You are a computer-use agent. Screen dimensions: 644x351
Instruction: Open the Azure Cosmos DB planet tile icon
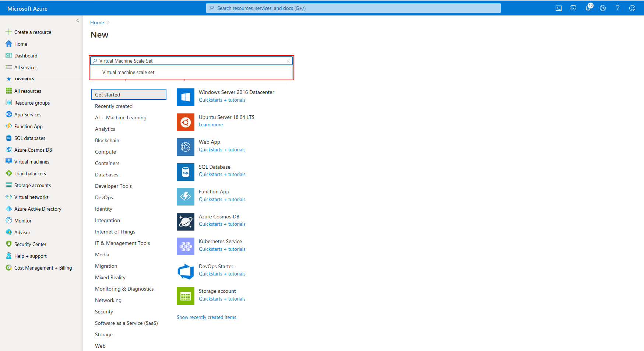click(x=186, y=222)
